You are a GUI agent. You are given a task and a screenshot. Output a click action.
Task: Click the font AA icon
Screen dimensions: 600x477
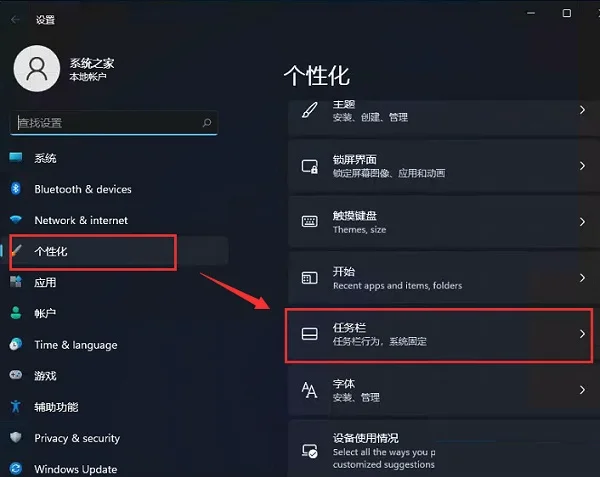click(x=309, y=390)
